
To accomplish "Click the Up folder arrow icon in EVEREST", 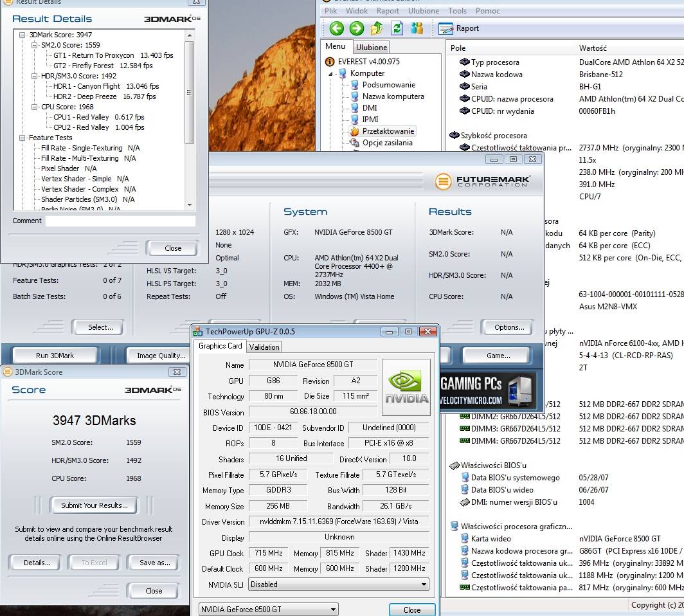I will 377,29.
